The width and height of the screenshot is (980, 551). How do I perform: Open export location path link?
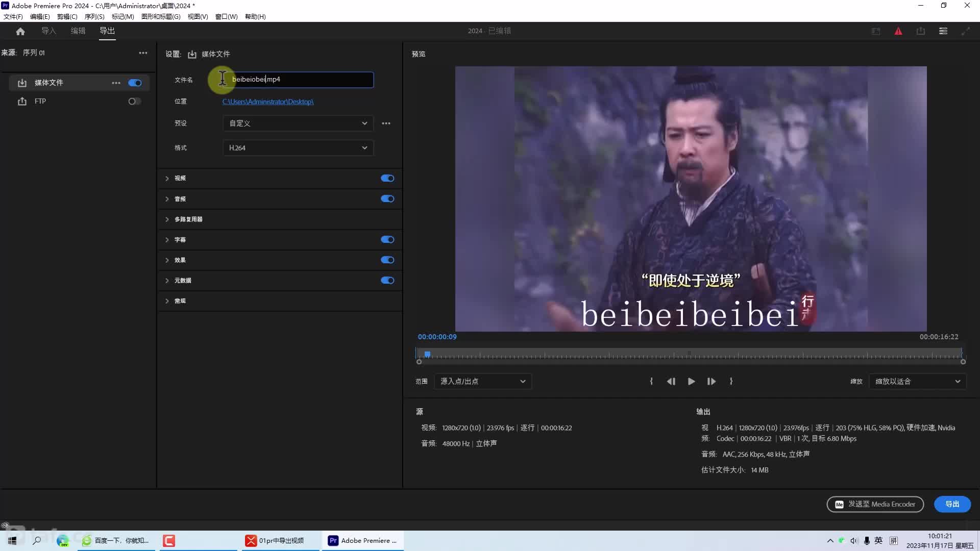(x=268, y=102)
